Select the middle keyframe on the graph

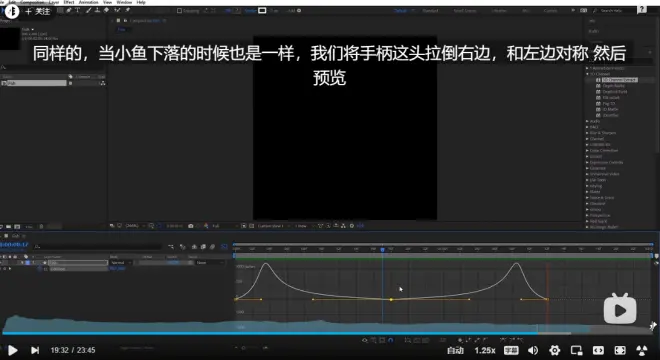click(391, 299)
